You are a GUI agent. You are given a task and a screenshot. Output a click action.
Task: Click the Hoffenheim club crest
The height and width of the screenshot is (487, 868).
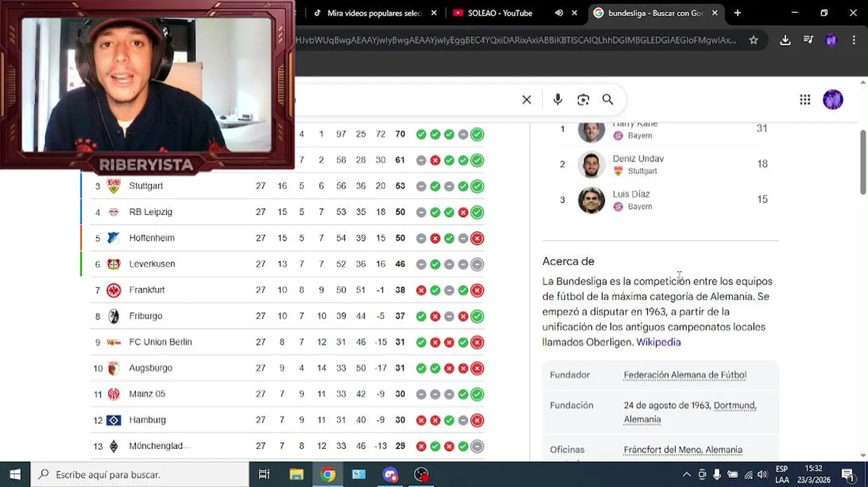tap(114, 238)
